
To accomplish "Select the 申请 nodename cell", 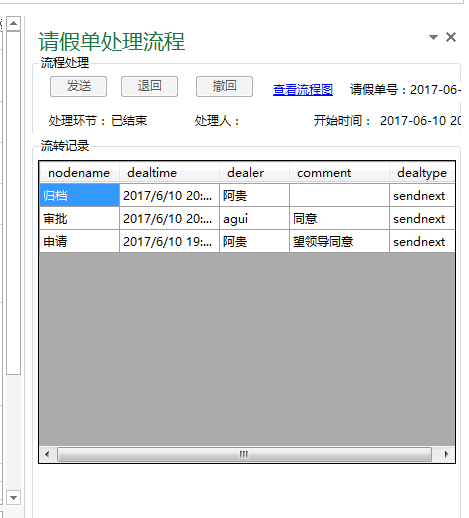I will [x=79, y=241].
